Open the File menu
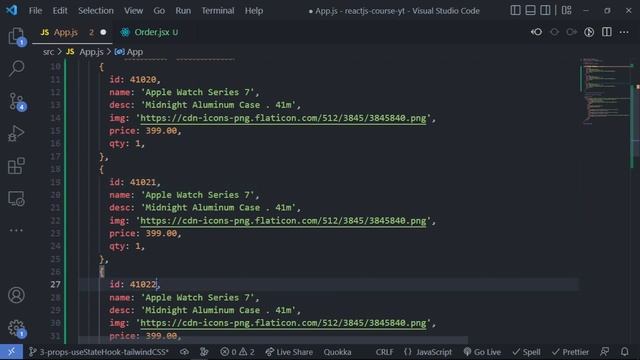This screenshot has width=640, height=360. click(36, 11)
